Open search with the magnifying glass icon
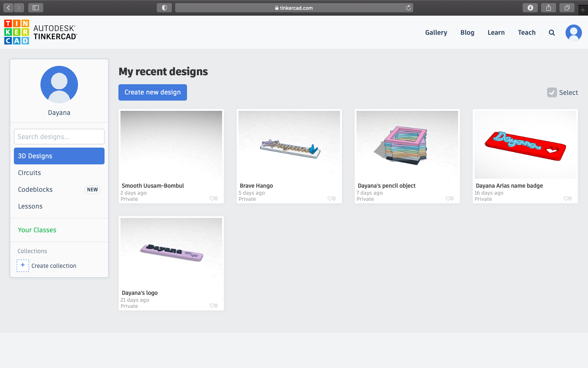Viewport: 588px width, 368px height. 552,32
